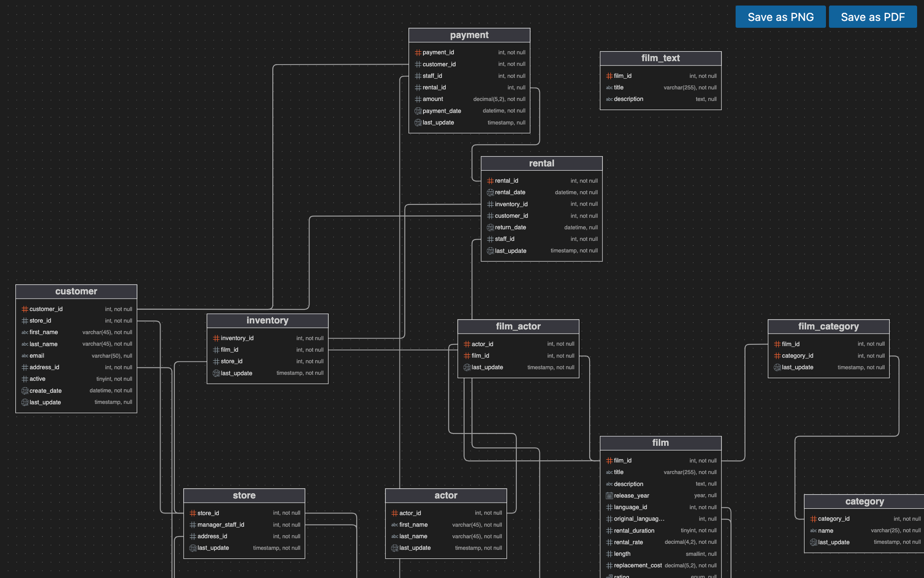Select address_id column in store table
This screenshot has width=924, height=578.
click(244, 537)
